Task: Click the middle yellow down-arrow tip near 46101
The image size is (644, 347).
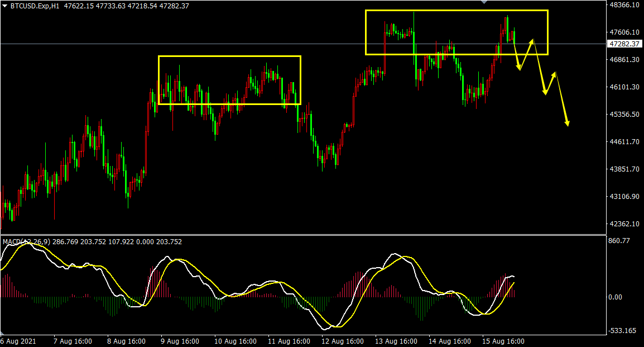Action: [545, 93]
